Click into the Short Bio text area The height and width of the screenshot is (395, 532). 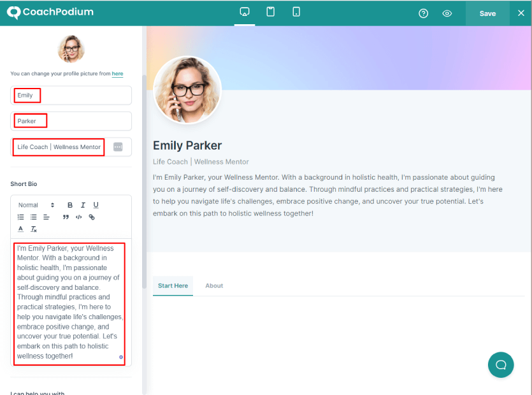click(x=69, y=304)
